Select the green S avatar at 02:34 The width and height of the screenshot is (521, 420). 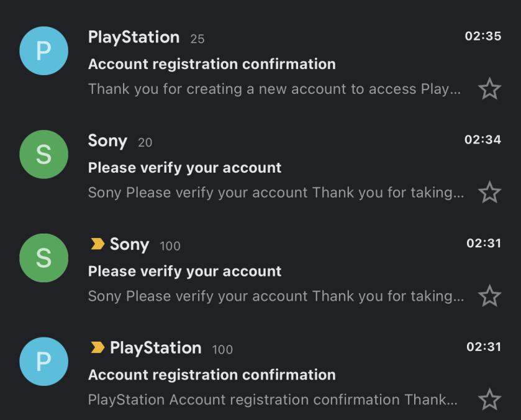pyautogui.click(x=44, y=154)
